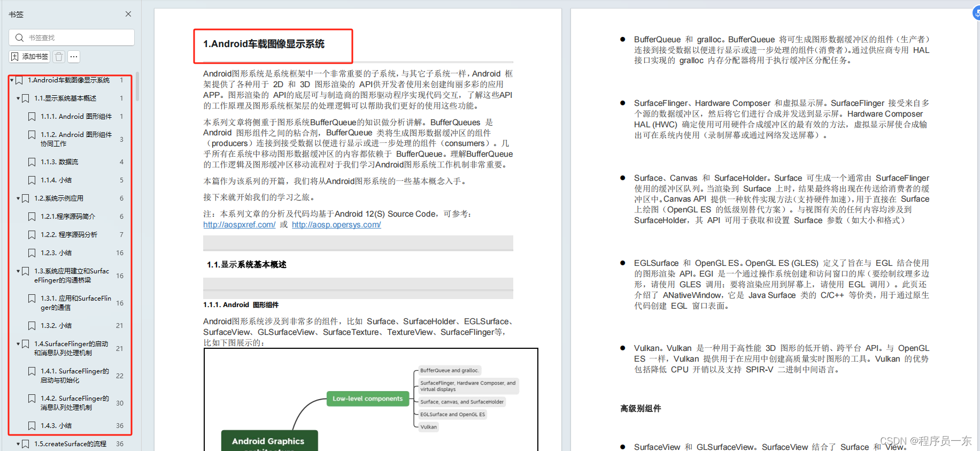Image resolution: width=980 pixels, height=451 pixels.
Task: Click the BufferQueue and gralloc. diagram label
Action: 450,370
